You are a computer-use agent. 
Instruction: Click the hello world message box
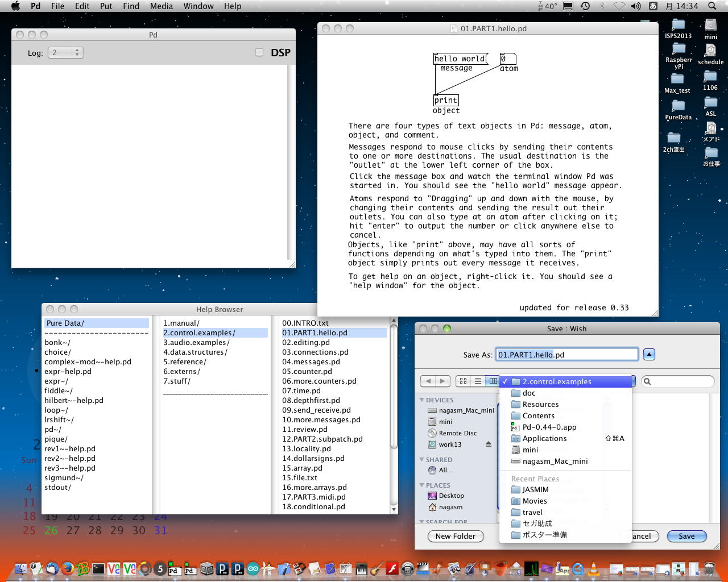(460, 59)
